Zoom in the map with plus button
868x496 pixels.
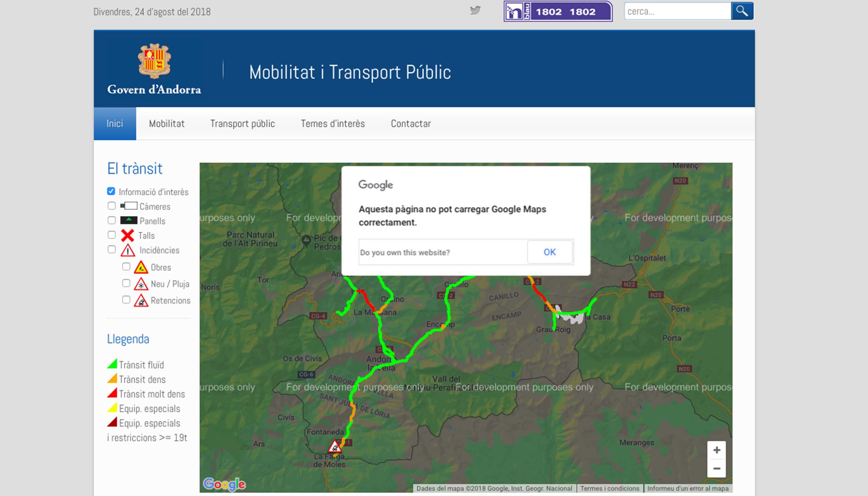tap(716, 450)
